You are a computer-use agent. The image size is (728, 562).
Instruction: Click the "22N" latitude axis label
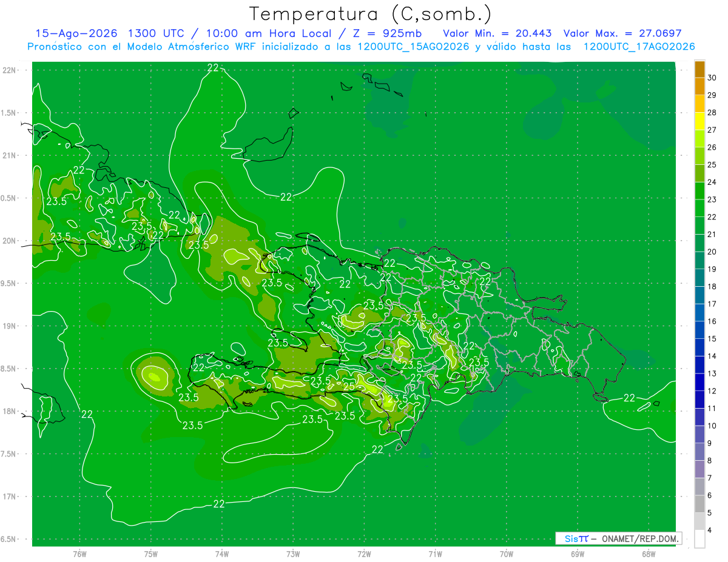click(9, 70)
